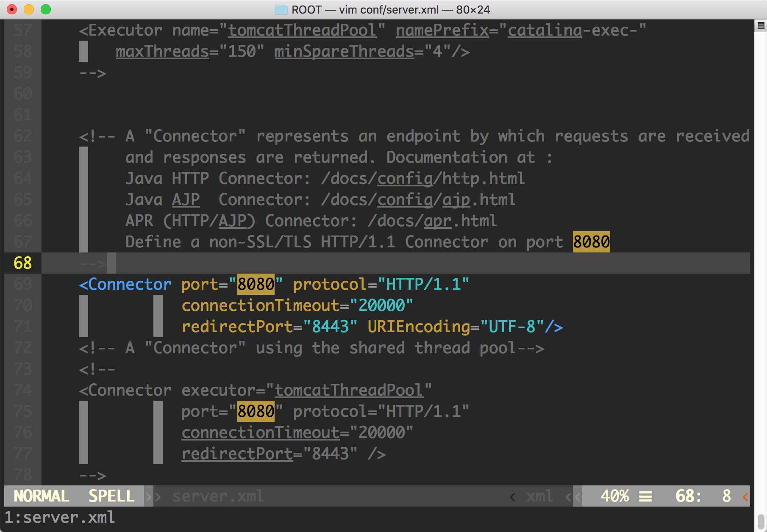The image size is (767, 532).
Task: Click the yellow minimize window button
Action: pos(29,9)
